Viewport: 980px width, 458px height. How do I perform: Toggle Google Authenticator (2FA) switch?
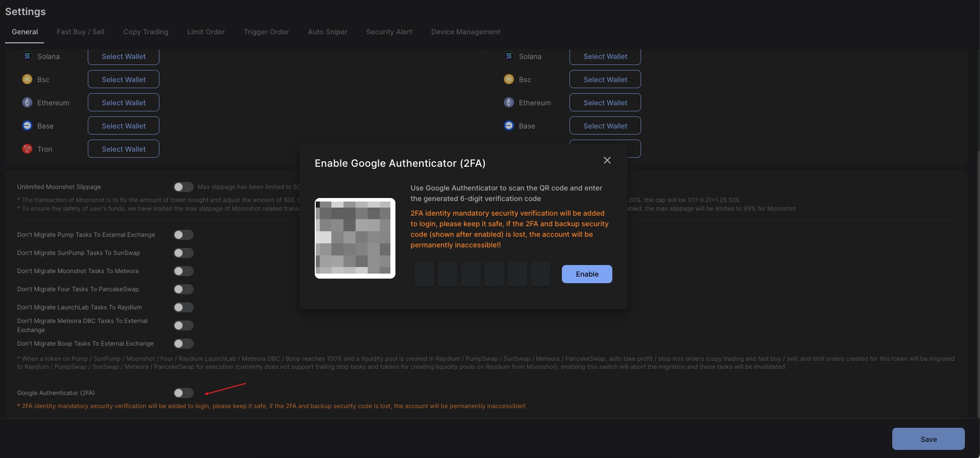pos(183,393)
